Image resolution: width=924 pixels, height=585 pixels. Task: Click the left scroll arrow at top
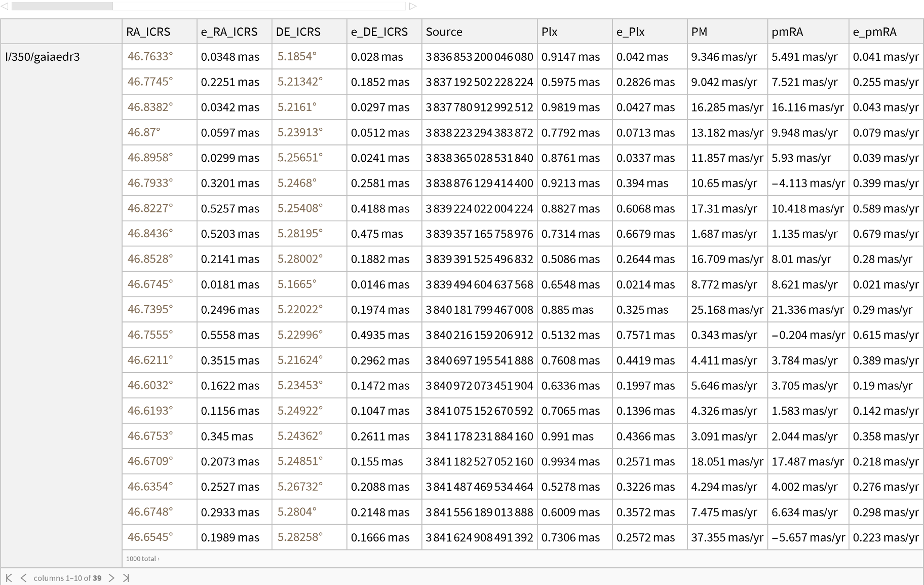(4, 6)
